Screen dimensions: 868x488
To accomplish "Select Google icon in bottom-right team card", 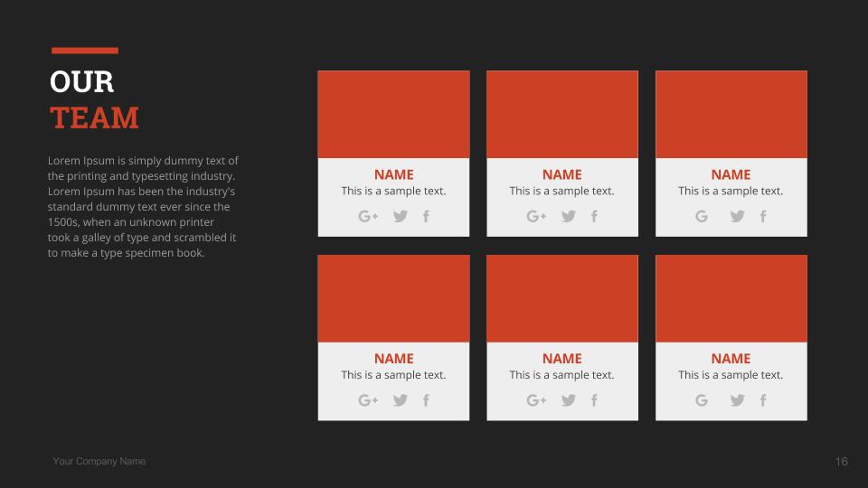I will coord(702,400).
